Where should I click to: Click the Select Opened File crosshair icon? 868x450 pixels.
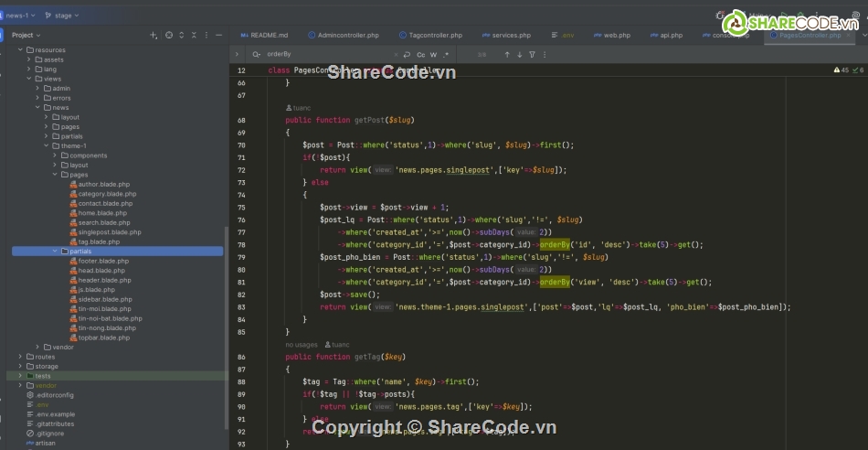pos(169,35)
